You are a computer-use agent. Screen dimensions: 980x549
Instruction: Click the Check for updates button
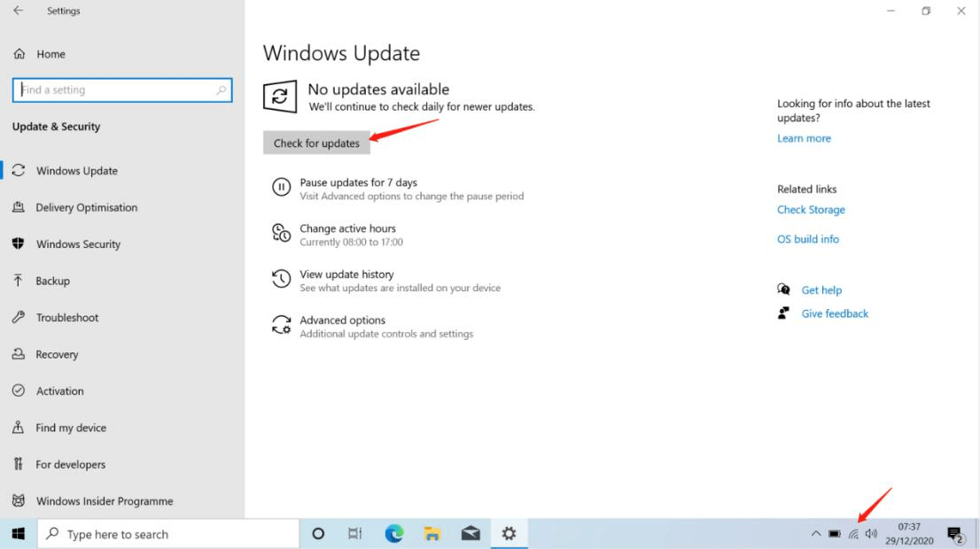316,143
